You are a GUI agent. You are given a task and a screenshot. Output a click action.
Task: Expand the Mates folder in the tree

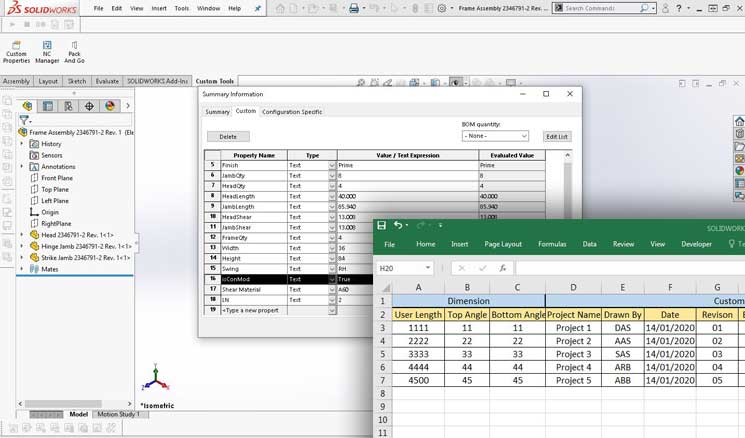(x=23, y=269)
